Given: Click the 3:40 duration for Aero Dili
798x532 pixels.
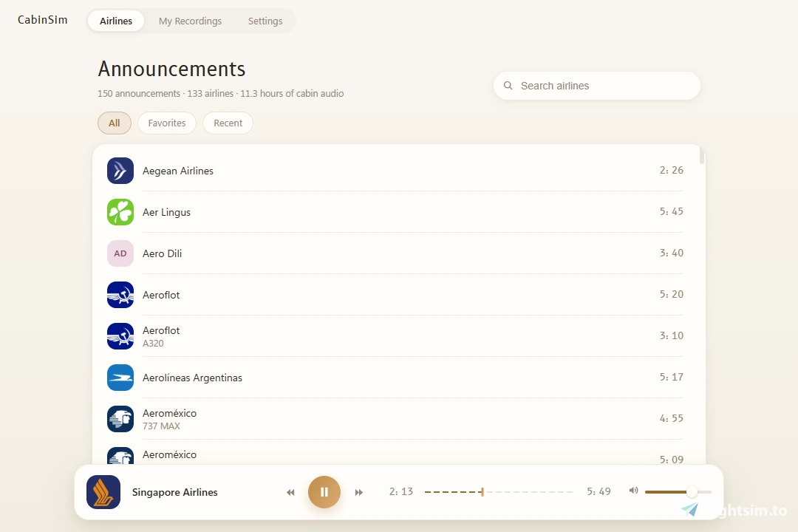Looking at the screenshot, I should click(671, 253).
